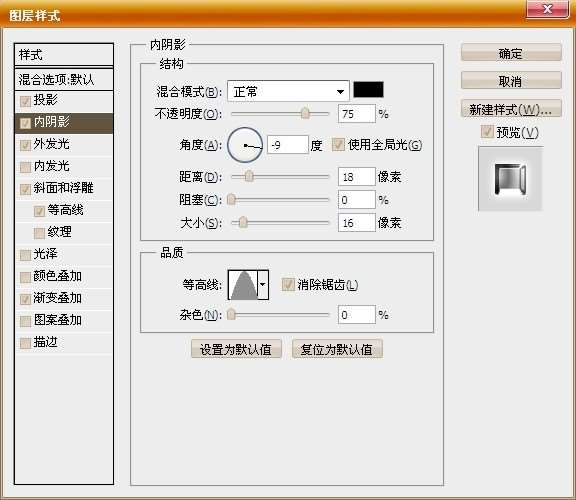This screenshot has height=500, width=576.
Task: Click the 距离 distance slider handle
Action: click(249, 176)
